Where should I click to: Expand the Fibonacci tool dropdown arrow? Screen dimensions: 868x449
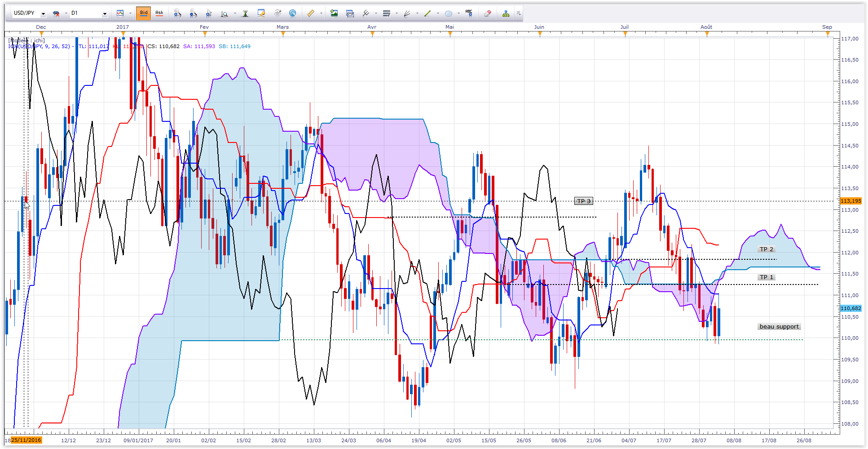click(x=397, y=13)
